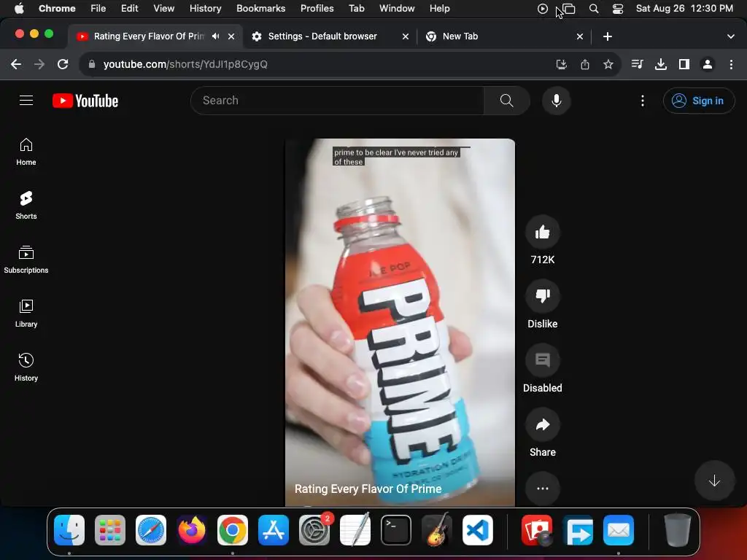The width and height of the screenshot is (747, 560).
Task: Open the YouTube guide hamburger menu
Action: coord(26,101)
